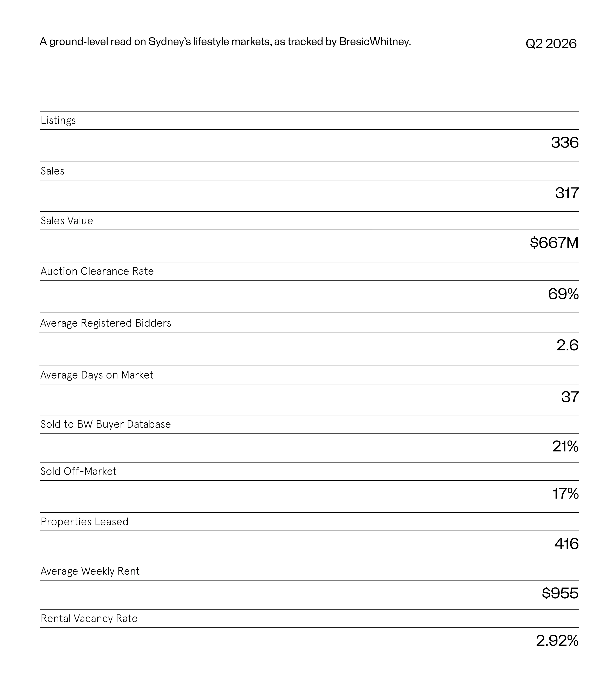The height and width of the screenshot is (693, 616).
Task: Click the 2.6 registered bidders value
Action: pos(567,345)
